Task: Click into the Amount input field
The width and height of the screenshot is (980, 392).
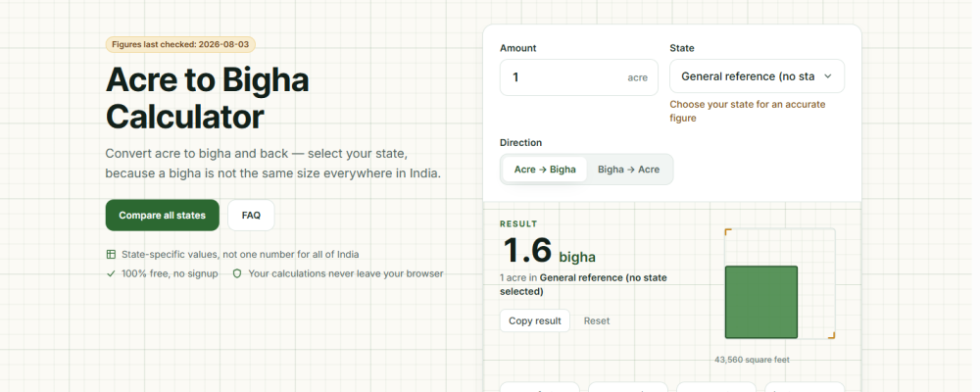Action: tap(579, 77)
